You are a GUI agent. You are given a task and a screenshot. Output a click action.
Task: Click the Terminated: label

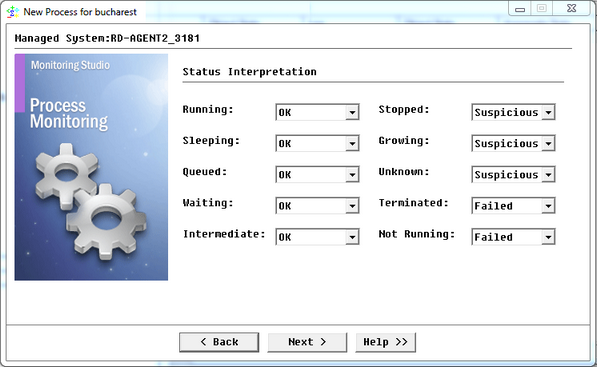pos(413,203)
